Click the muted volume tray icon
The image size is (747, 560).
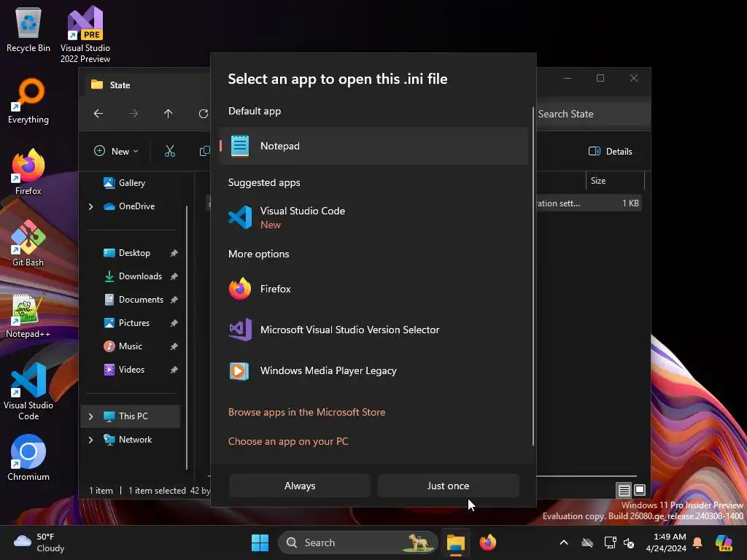click(629, 542)
